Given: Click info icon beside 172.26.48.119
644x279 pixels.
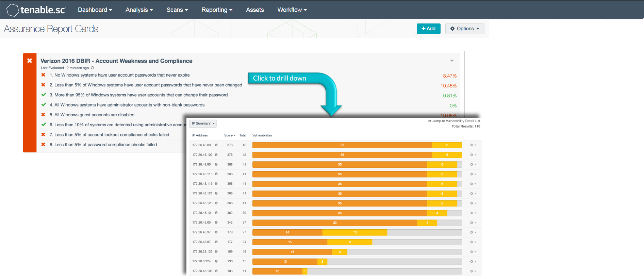Looking at the screenshot, I should click(216, 184).
